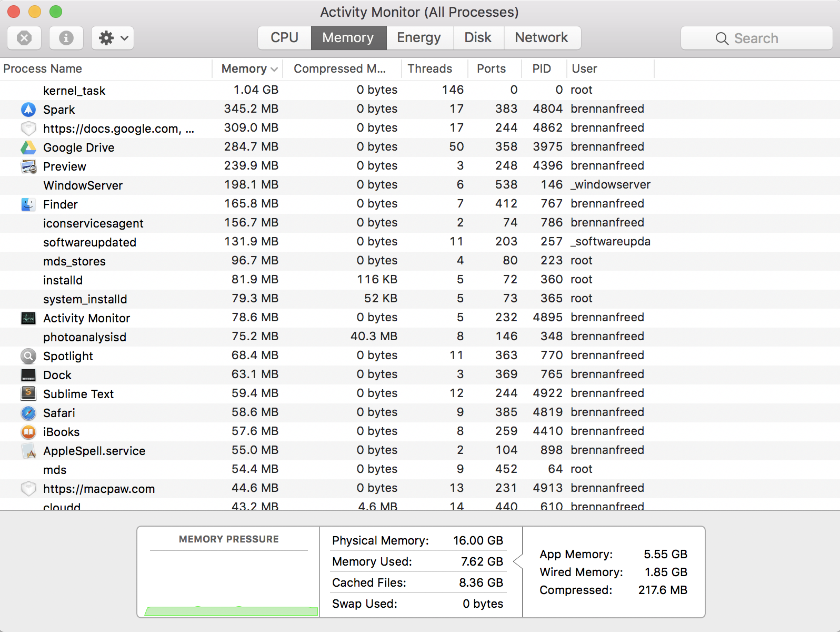Click the Cached Files 8.36 GB value
840x632 pixels.
pyautogui.click(x=481, y=582)
